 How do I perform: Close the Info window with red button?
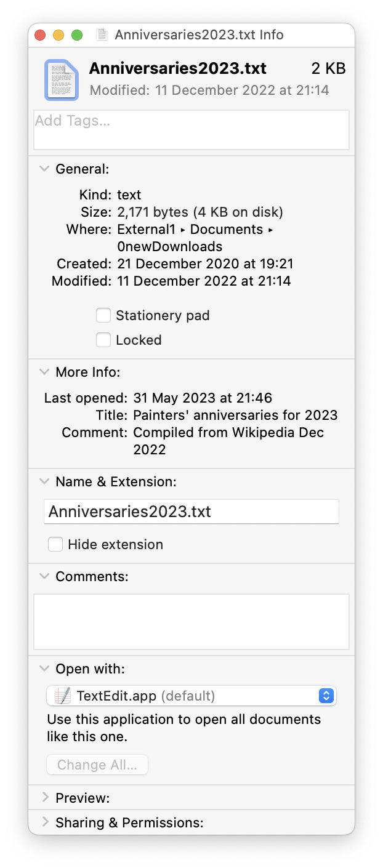click(x=40, y=35)
